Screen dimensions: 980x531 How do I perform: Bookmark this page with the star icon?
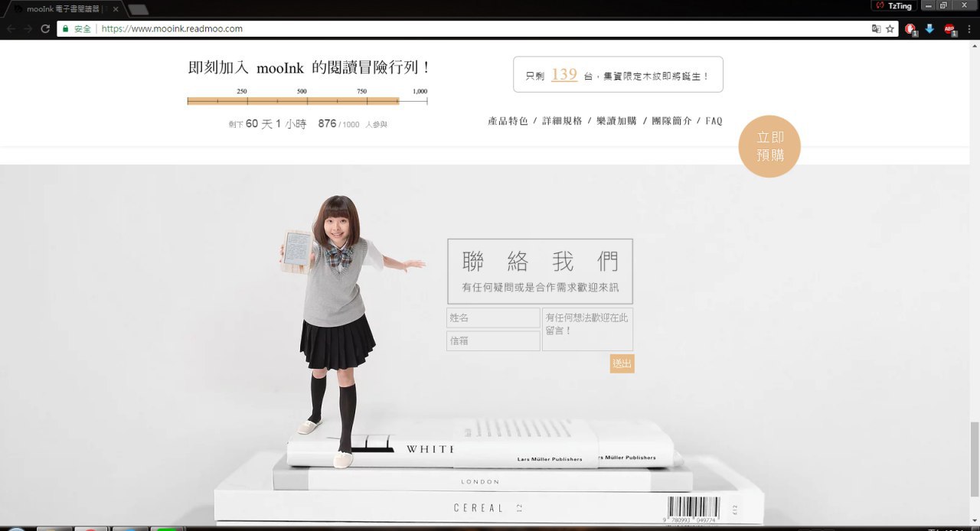point(890,29)
